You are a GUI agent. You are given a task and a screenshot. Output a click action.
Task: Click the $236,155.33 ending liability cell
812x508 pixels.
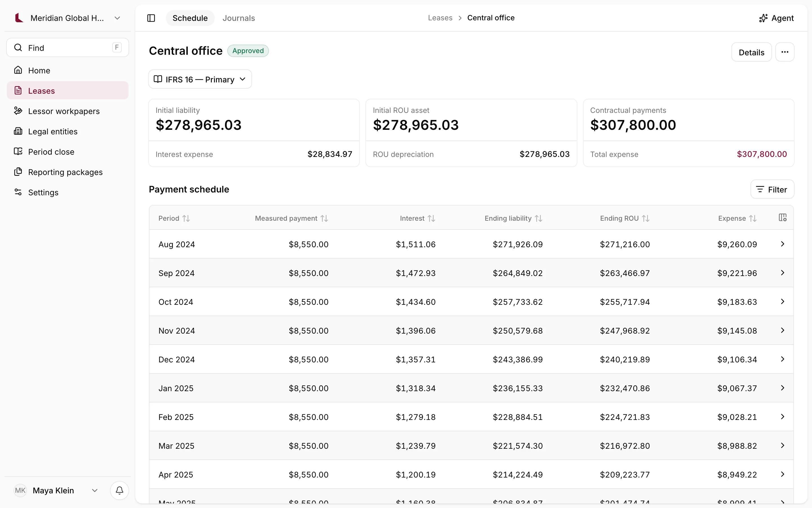pyautogui.click(x=517, y=388)
